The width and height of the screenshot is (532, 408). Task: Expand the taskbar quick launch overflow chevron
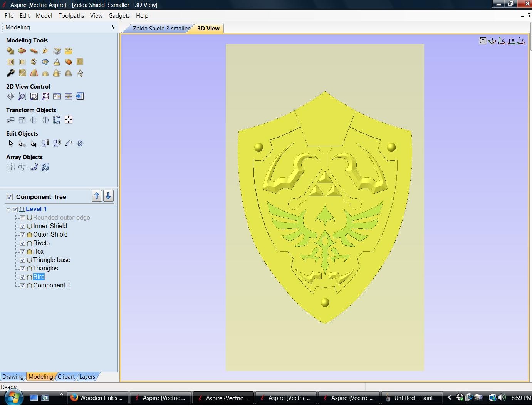click(x=61, y=395)
